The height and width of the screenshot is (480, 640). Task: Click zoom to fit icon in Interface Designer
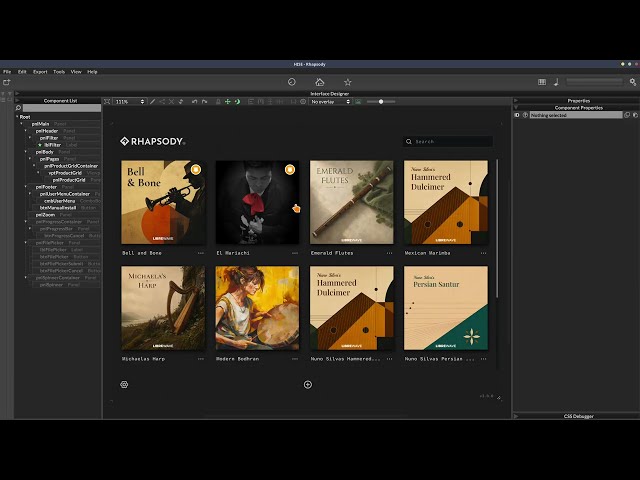click(107, 102)
